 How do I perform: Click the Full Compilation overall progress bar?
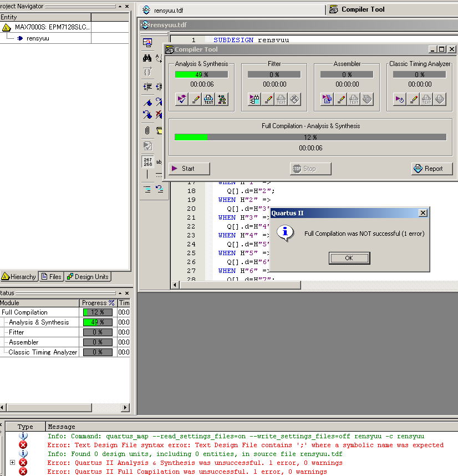(x=311, y=137)
